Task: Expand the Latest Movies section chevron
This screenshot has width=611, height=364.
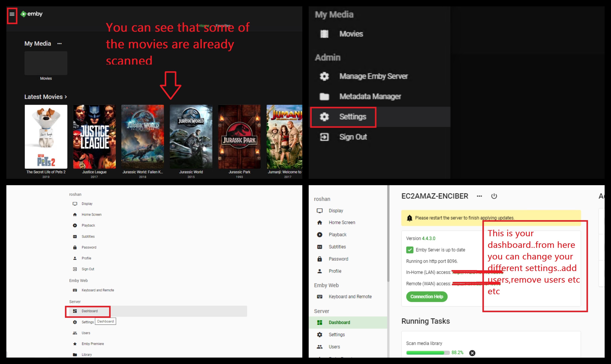Action: pyautogui.click(x=66, y=97)
